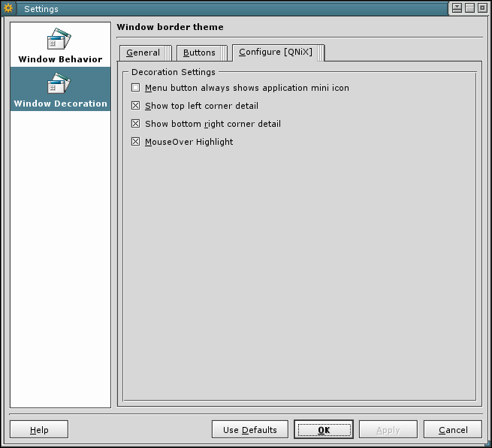This screenshot has width=492, height=448.
Task: Click the Settings title bar sun icon
Action: click(8, 8)
